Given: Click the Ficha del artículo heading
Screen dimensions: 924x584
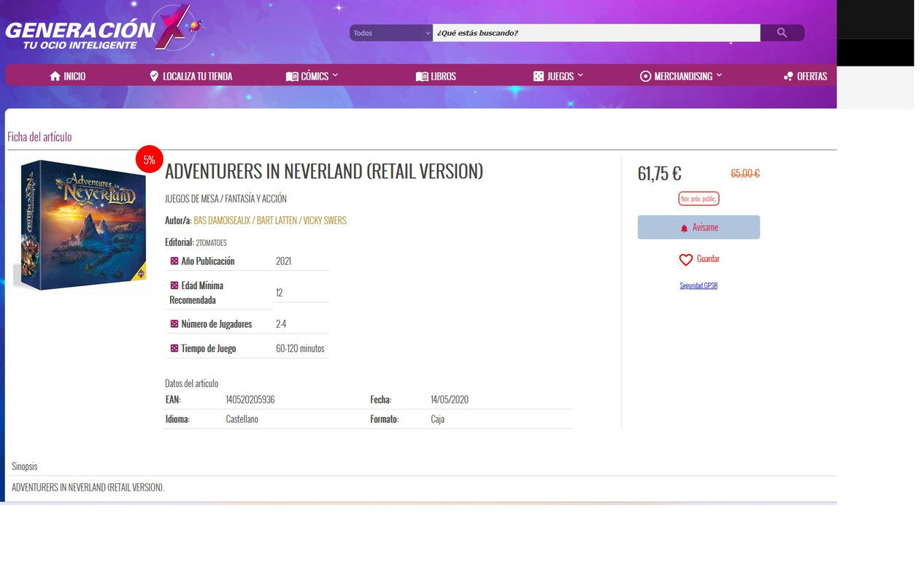Looking at the screenshot, I should pyautogui.click(x=39, y=137).
